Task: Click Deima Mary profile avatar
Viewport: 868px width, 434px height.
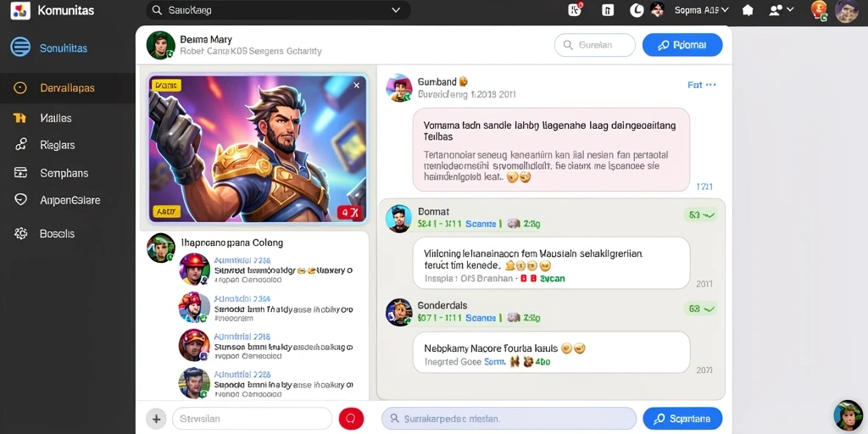Action: [x=160, y=45]
